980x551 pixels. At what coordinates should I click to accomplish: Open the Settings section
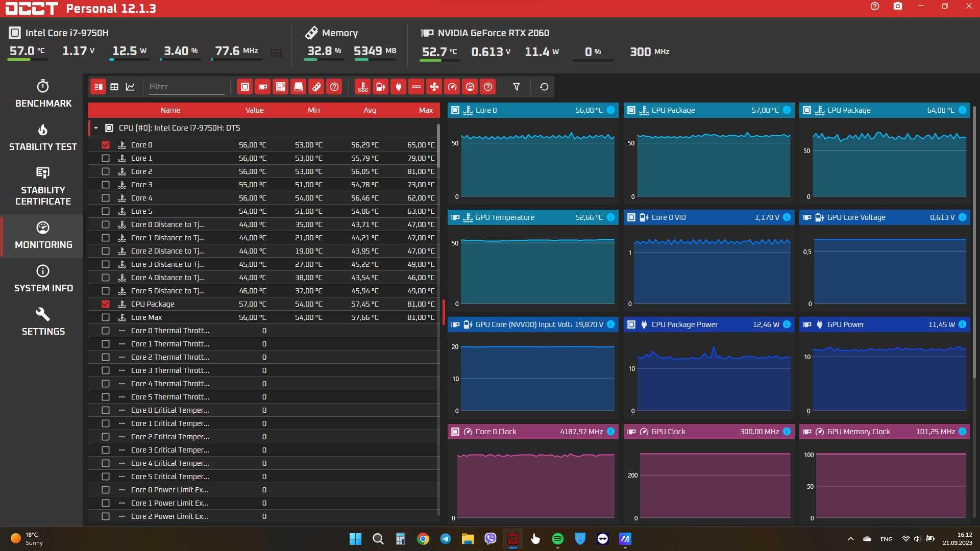click(x=43, y=322)
